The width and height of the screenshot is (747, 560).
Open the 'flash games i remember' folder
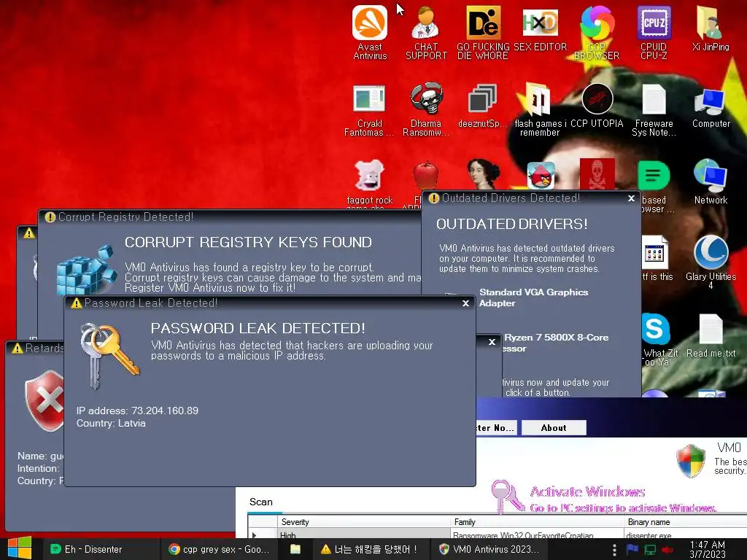[x=540, y=111]
